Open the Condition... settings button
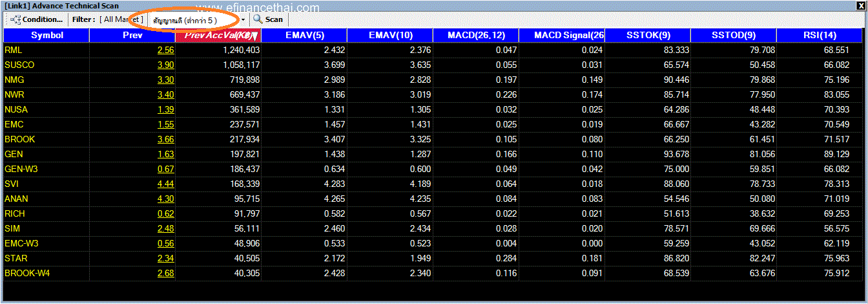This screenshot has height=304, width=868. point(37,19)
